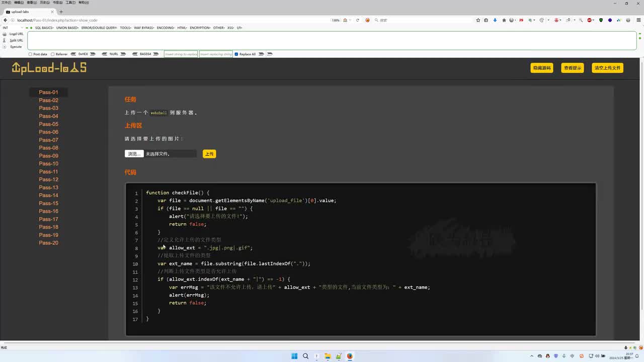This screenshot has width=644, height=362.
Task: Reload the page with the refresh icon
Action: (358, 20)
